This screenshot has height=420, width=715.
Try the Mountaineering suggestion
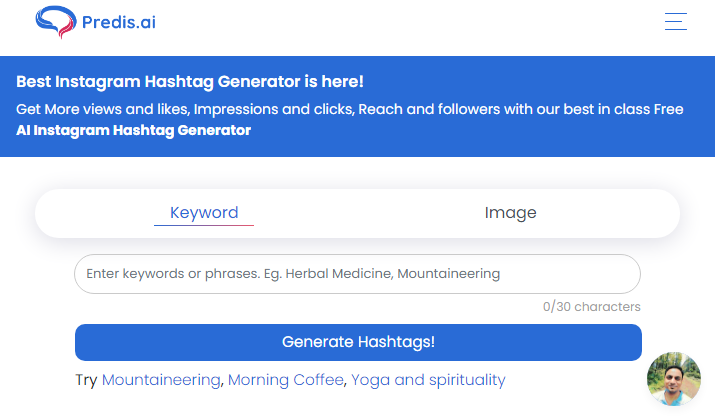click(161, 380)
